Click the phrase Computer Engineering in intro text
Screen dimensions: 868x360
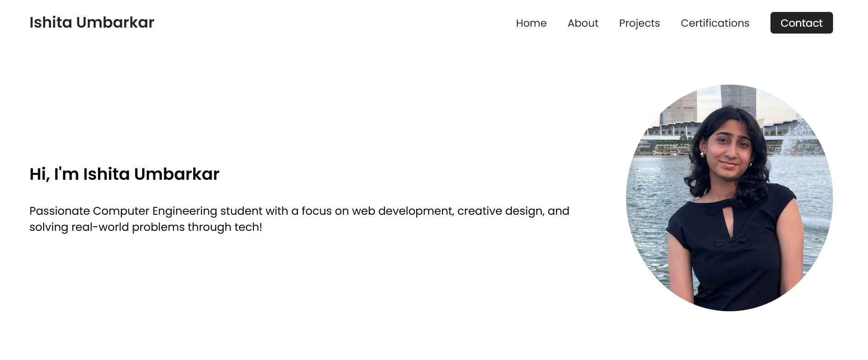click(155, 211)
